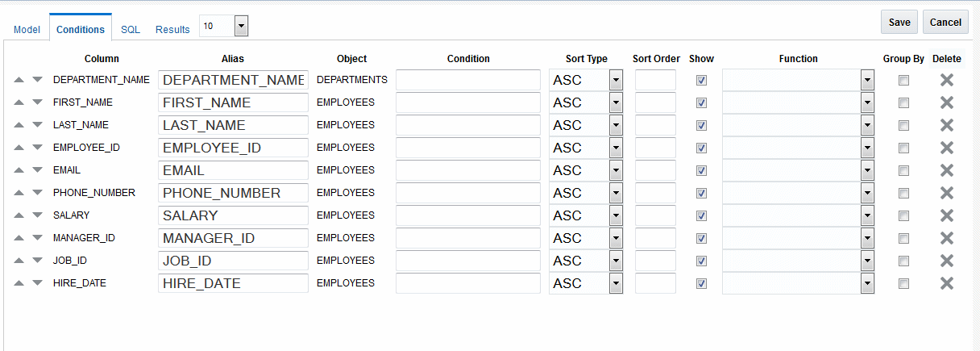Viewport: 980px width, 351px height.
Task: Enable Group By for DEPARTMENT_NAME
Action: click(x=903, y=81)
